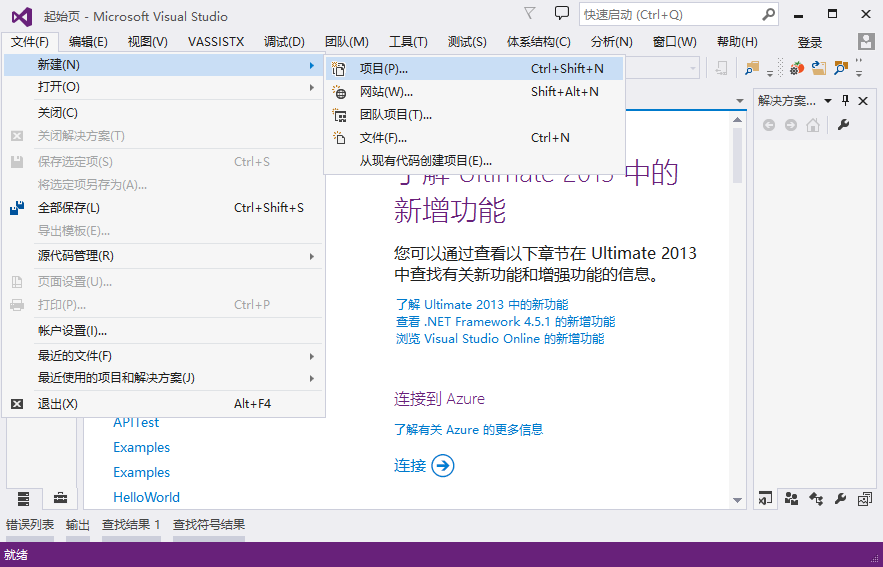Click the Toolbox icon at bottom left
The width and height of the screenshot is (883, 567).
point(60,497)
